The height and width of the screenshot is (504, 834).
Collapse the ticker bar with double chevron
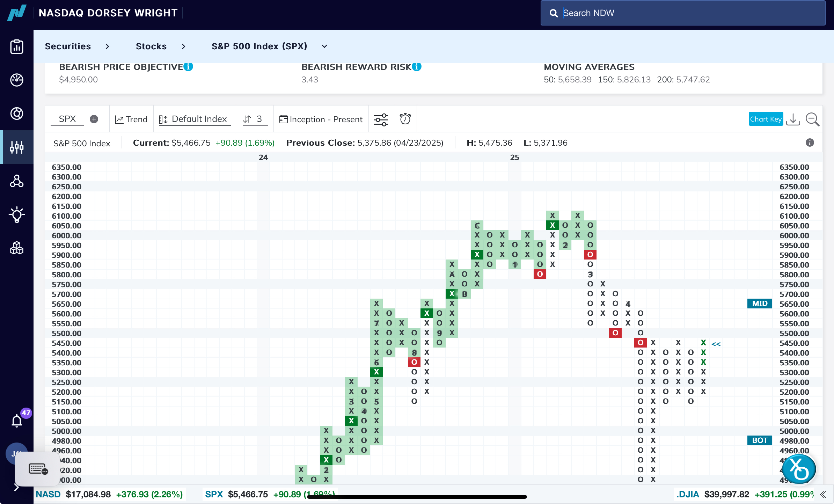point(823,495)
